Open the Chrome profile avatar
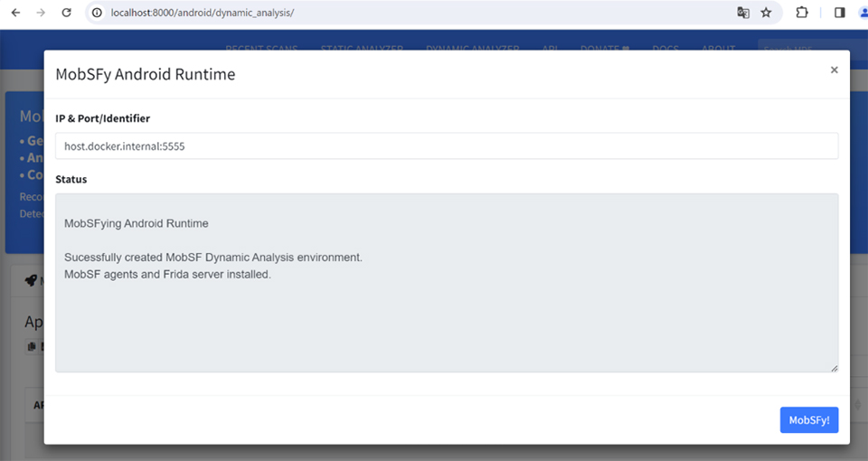Screen dimensions: 868x461 pyautogui.click(x=862, y=13)
